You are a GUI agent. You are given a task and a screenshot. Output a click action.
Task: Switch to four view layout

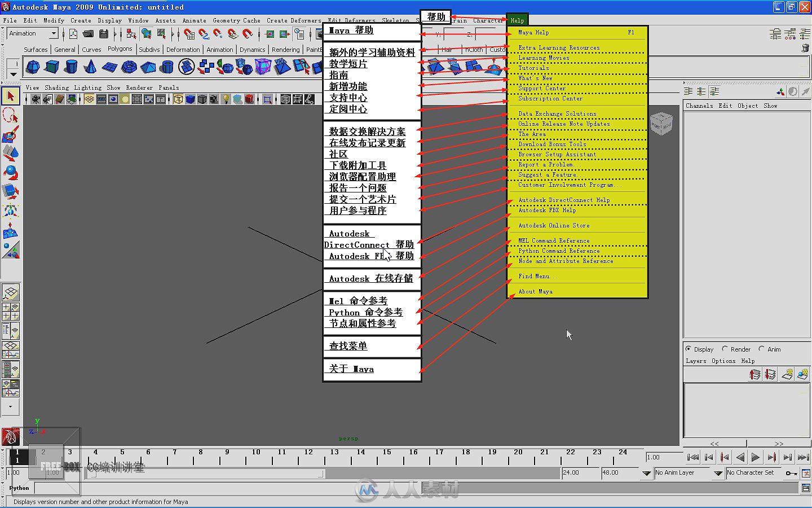click(x=11, y=311)
